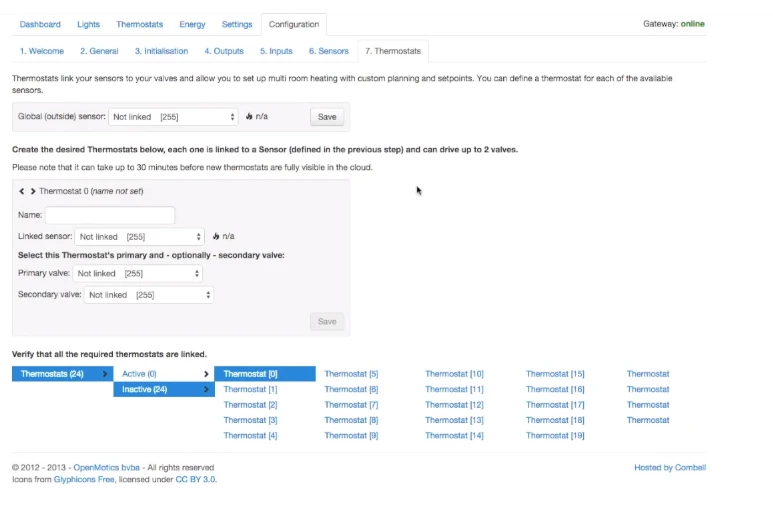Open the Linked sensor dropdown
The width and height of the screenshot is (773, 505).
140,237
